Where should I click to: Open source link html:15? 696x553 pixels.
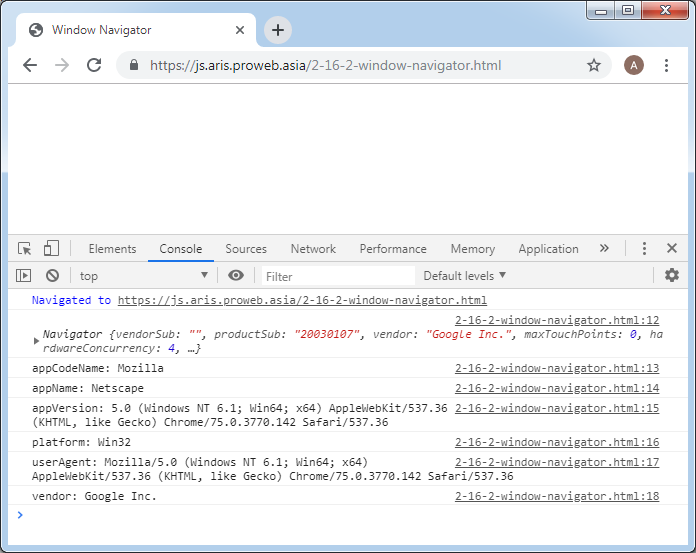tap(557, 408)
